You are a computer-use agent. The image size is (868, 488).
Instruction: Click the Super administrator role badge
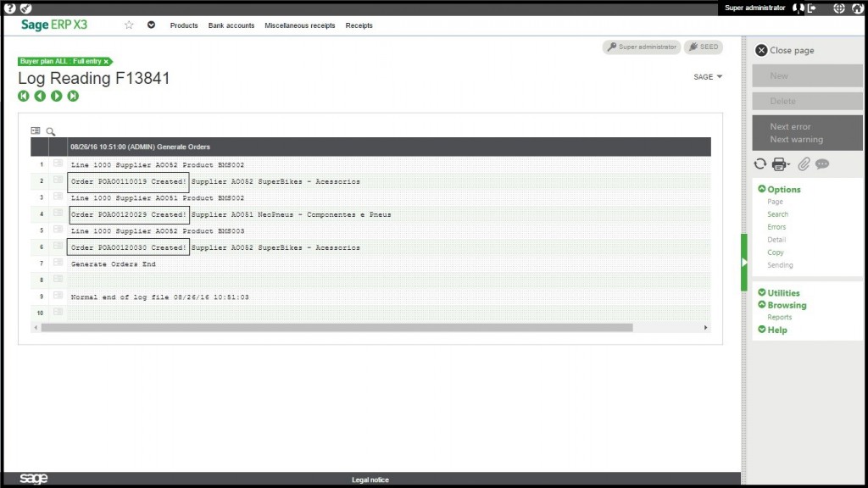(x=642, y=47)
